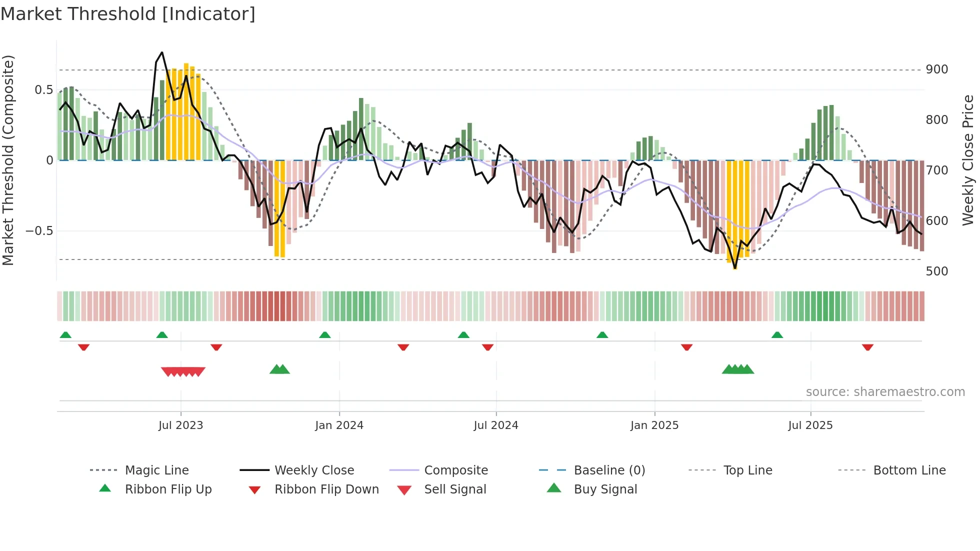The height and width of the screenshot is (551, 980).
Task: Click the Weekly Close Price axis title
Action: pos(968,160)
